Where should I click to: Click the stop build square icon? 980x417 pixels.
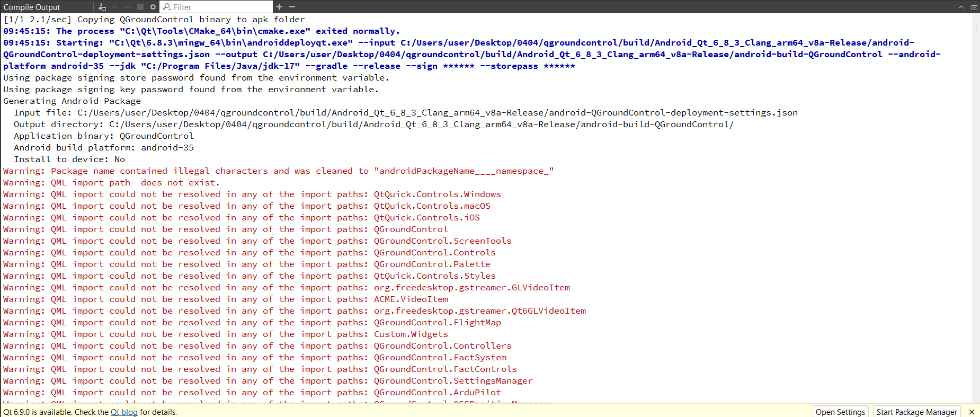[140, 7]
